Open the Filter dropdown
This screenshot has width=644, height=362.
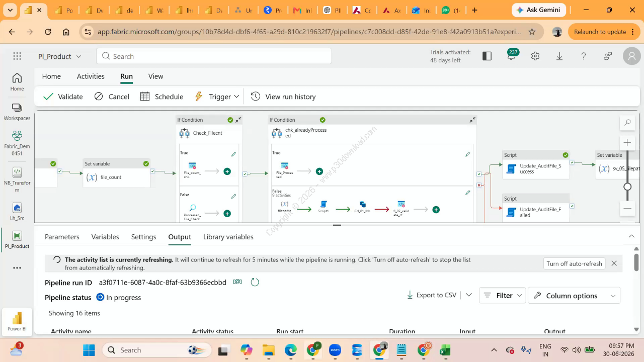pyautogui.click(x=502, y=296)
